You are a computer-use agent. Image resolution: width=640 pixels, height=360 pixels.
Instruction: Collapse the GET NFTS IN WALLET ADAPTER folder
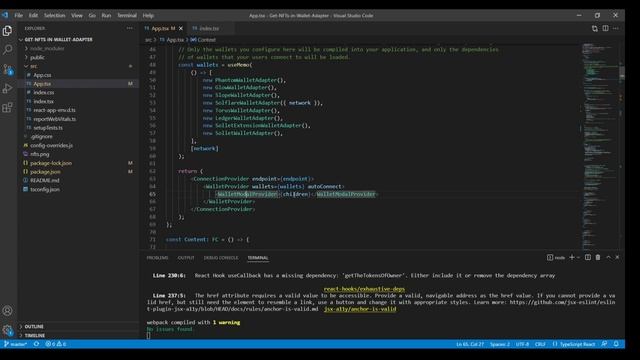(x=59, y=40)
